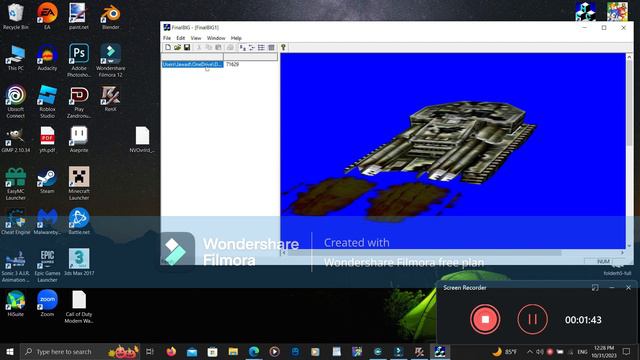This screenshot has height=360, width=640.
Task: Open the Edit menu
Action: (x=180, y=38)
